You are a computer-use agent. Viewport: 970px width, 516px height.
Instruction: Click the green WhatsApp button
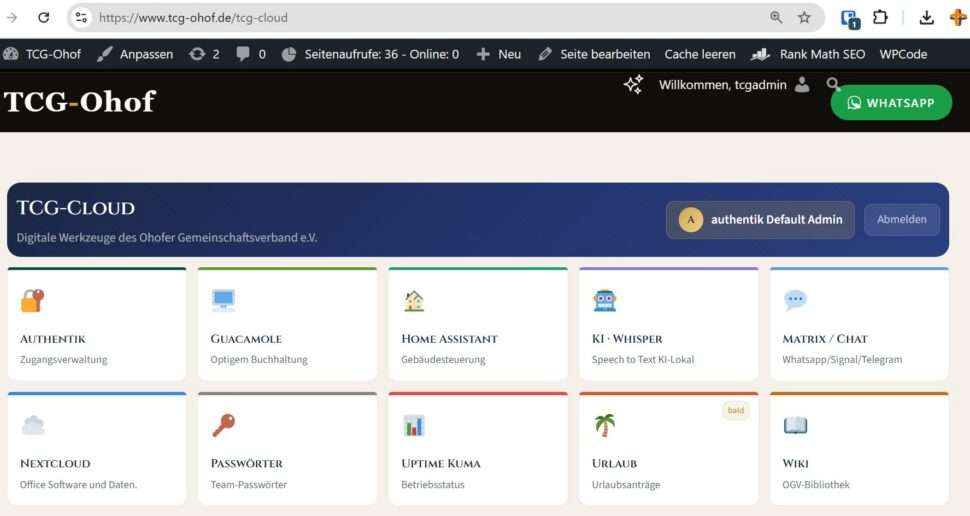click(891, 103)
